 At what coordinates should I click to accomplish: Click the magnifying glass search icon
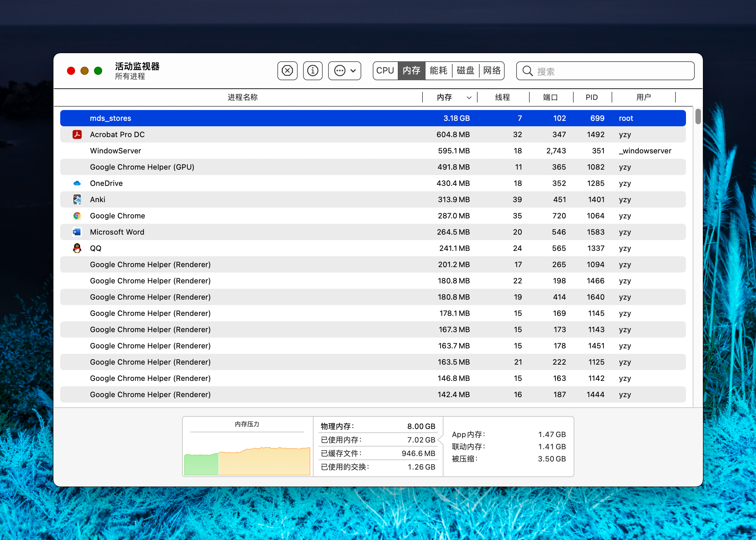click(x=527, y=71)
